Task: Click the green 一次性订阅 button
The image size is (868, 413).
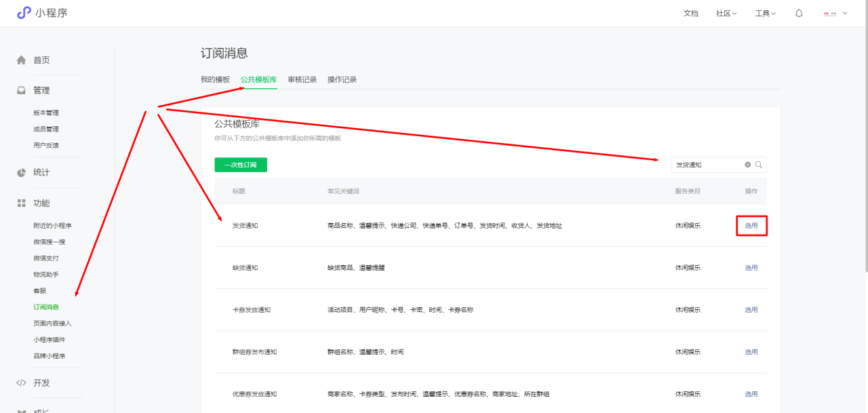Action: (x=241, y=165)
